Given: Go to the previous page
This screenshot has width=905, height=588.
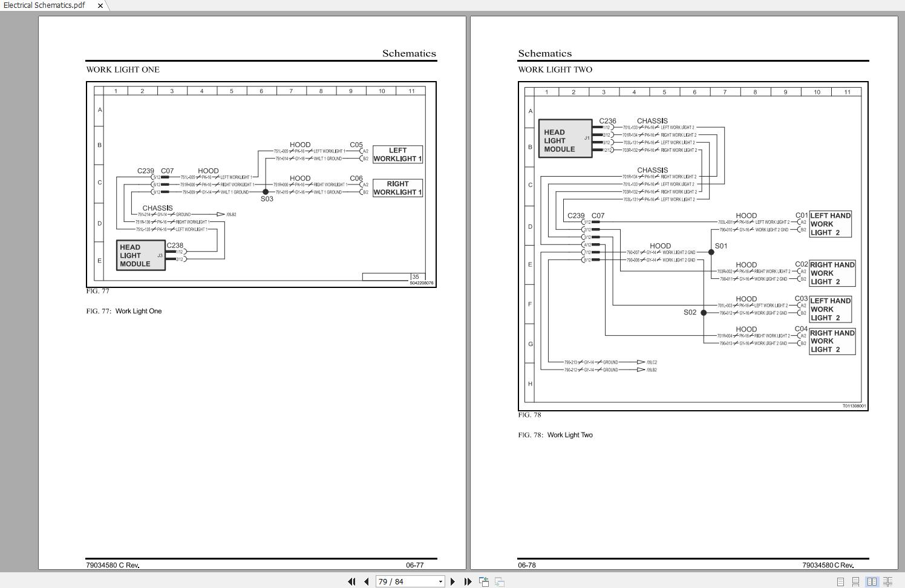Looking at the screenshot, I should [366, 581].
